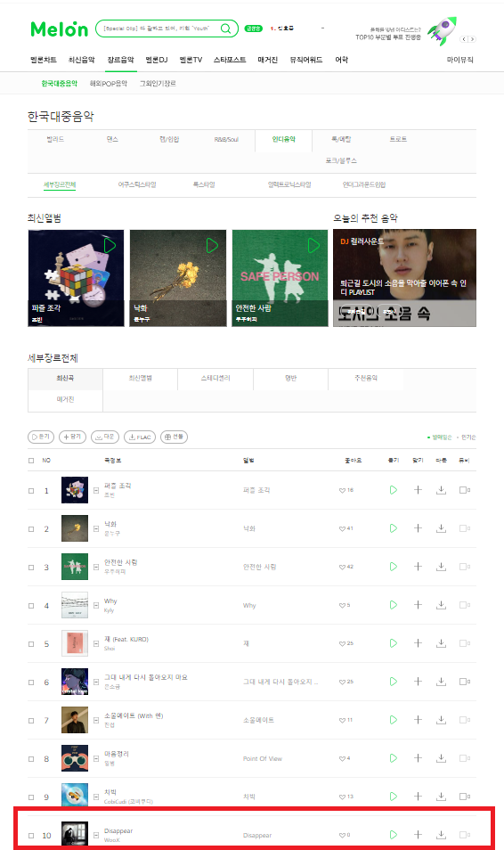
Task: Open music video for song 9 치킥
Action: [x=465, y=797]
